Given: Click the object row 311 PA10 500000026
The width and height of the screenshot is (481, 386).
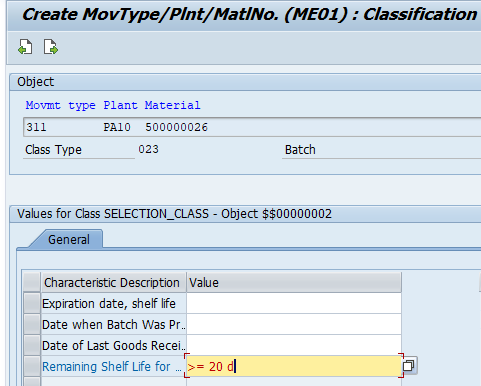Looking at the screenshot, I should pos(252,127).
